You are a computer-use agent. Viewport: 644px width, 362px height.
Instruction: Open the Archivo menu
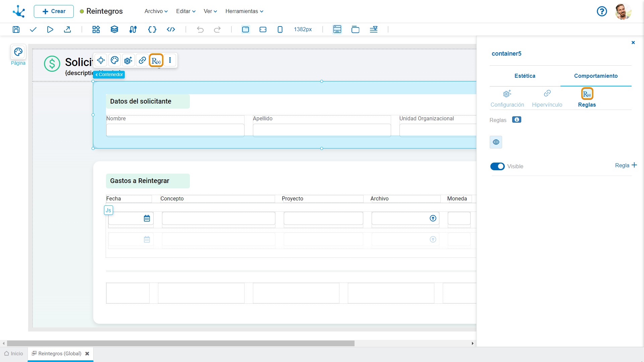156,11
